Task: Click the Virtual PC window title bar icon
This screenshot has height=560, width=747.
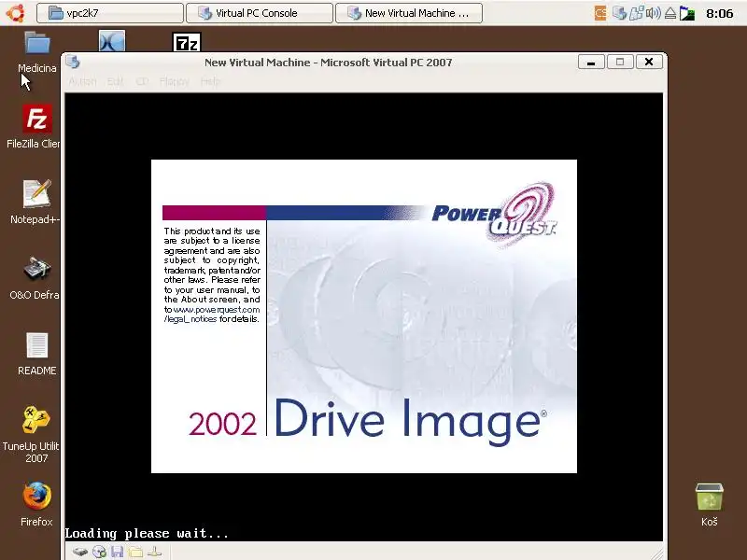Action: [x=73, y=62]
